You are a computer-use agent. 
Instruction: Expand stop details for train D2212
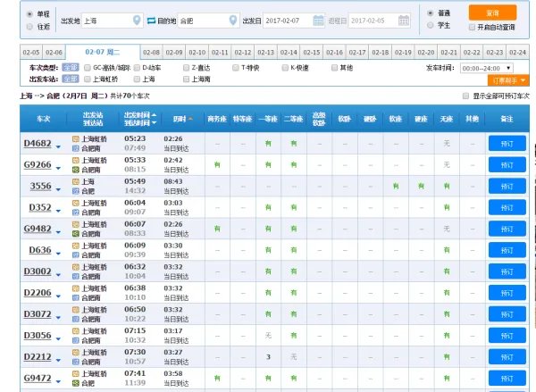tap(58, 360)
